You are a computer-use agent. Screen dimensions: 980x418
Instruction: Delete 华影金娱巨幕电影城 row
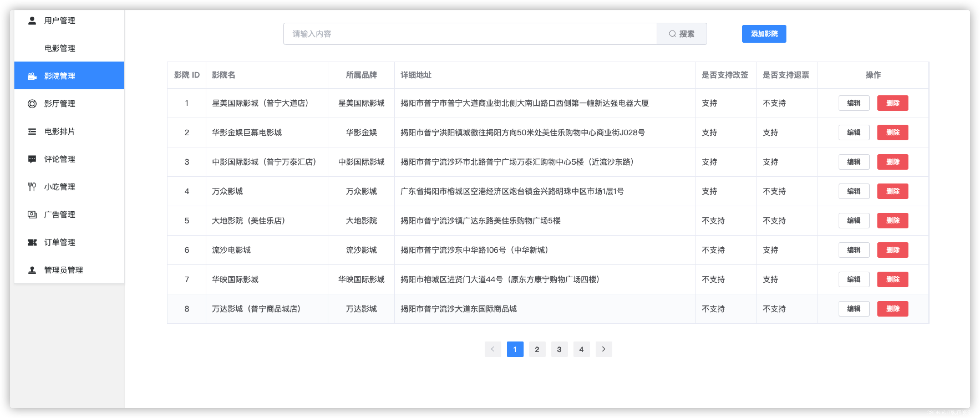tap(892, 132)
